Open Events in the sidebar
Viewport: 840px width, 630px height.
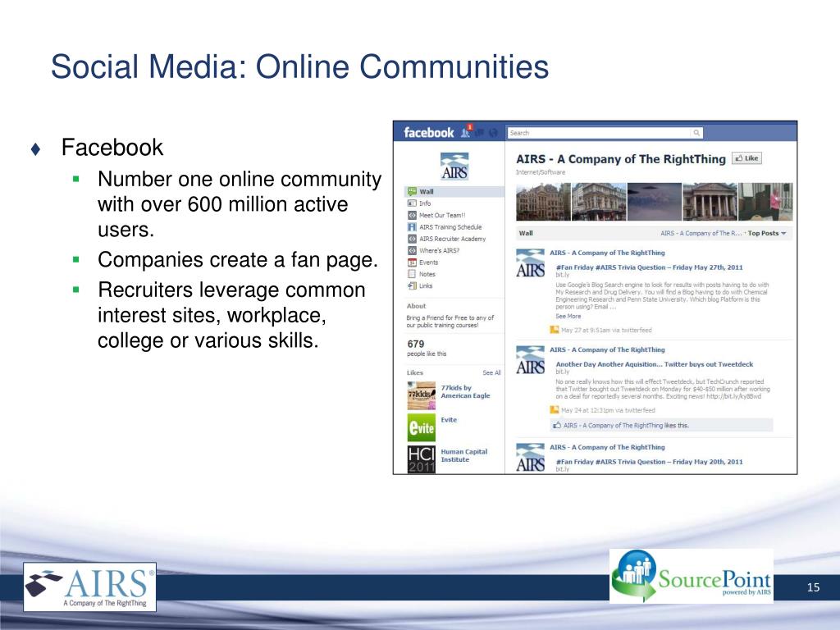point(428,262)
